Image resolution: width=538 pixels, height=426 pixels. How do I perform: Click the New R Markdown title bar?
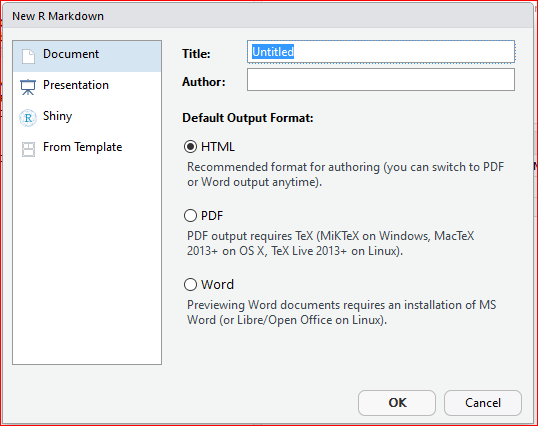point(268,16)
